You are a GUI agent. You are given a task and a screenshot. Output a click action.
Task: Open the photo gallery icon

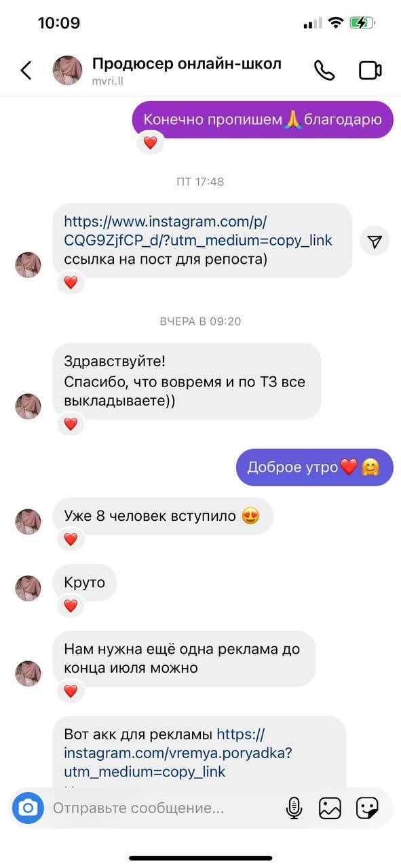pyautogui.click(x=330, y=808)
